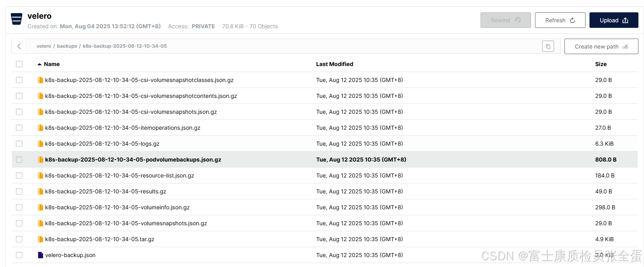644x267 pixels.
Task: Click Create new path button
Action: pyautogui.click(x=601, y=47)
